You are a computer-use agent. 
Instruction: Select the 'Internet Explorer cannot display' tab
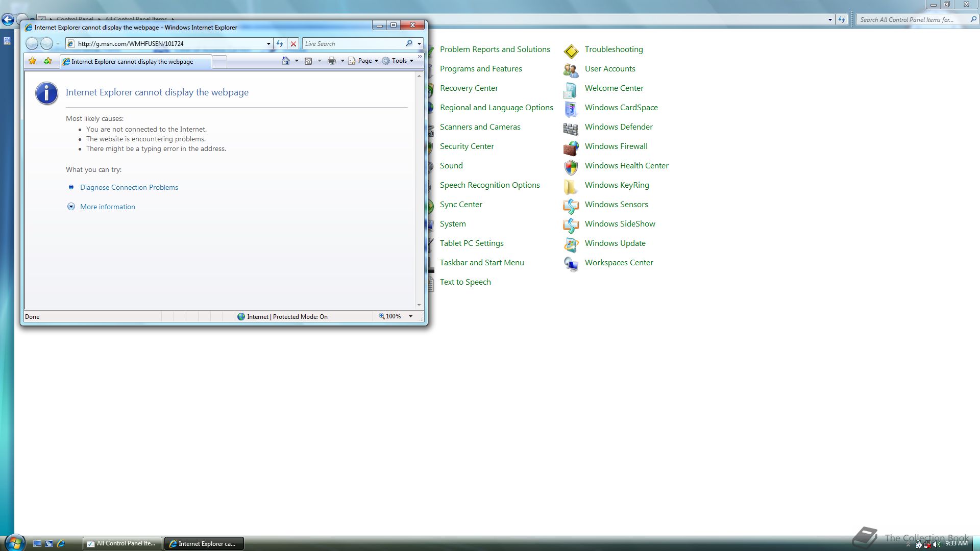click(x=136, y=62)
